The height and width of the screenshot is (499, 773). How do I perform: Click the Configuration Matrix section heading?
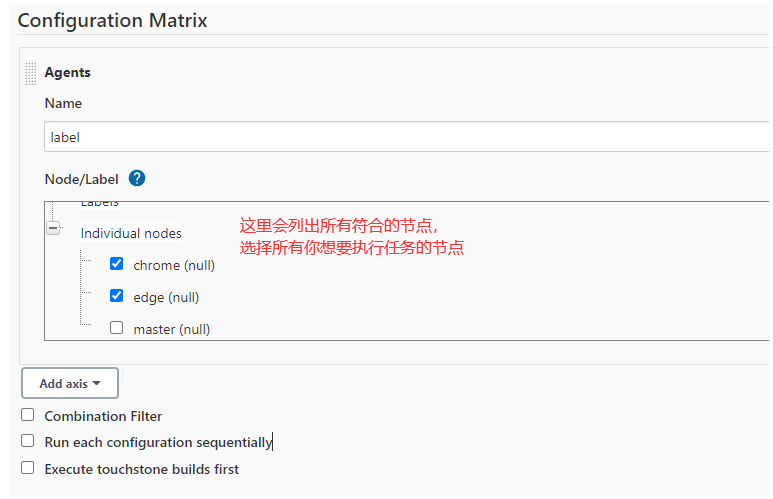click(x=112, y=20)
